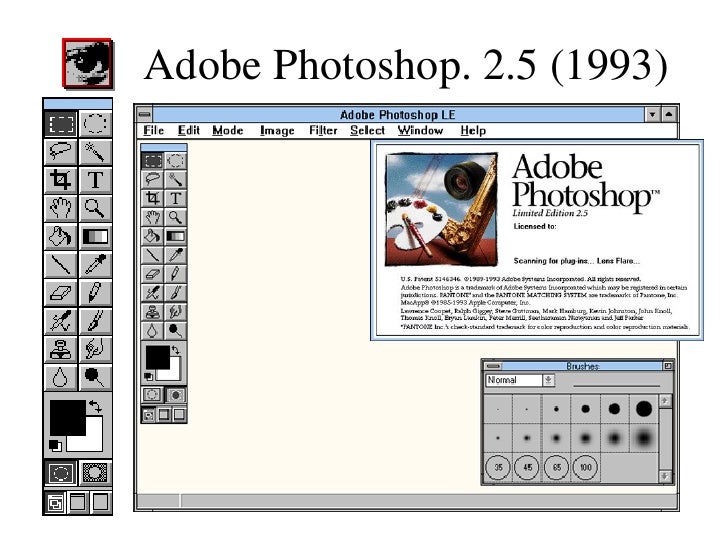This screenshot has height=546, width=728.
Task: Pick Type tool in the window's small toolbox
Action: (x=176, y=198)
